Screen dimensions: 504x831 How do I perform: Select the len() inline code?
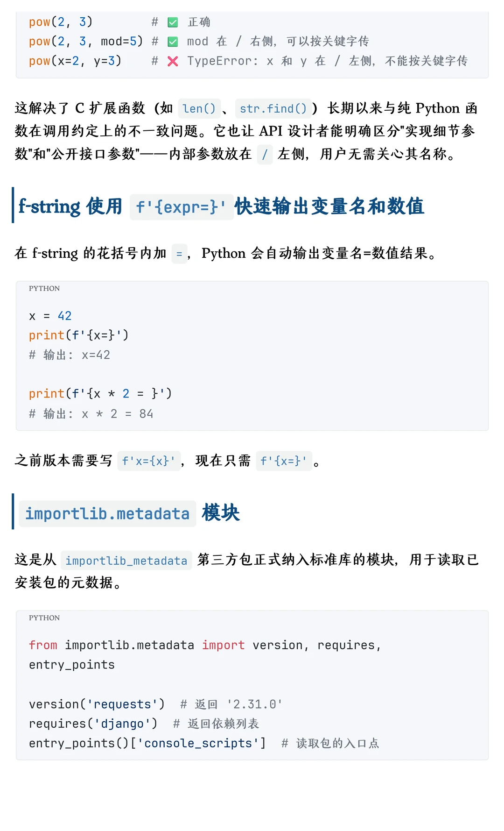199,109
